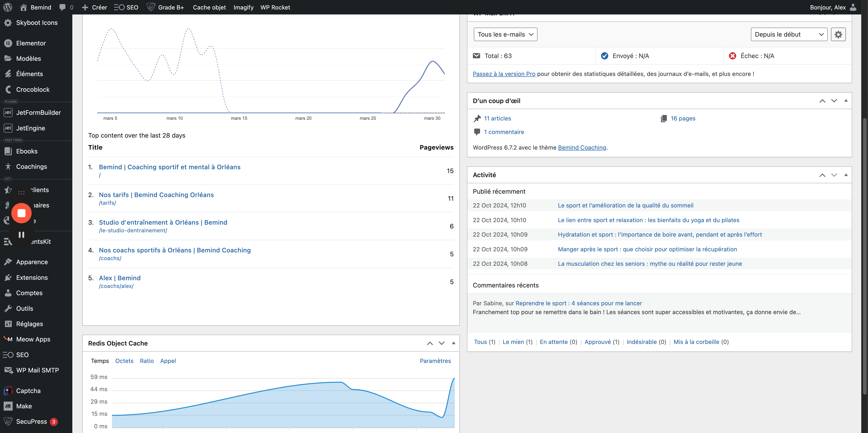Open the WP Rocket admin bar menu
This screenshot has height=433, width=868.
click(275, 7)
